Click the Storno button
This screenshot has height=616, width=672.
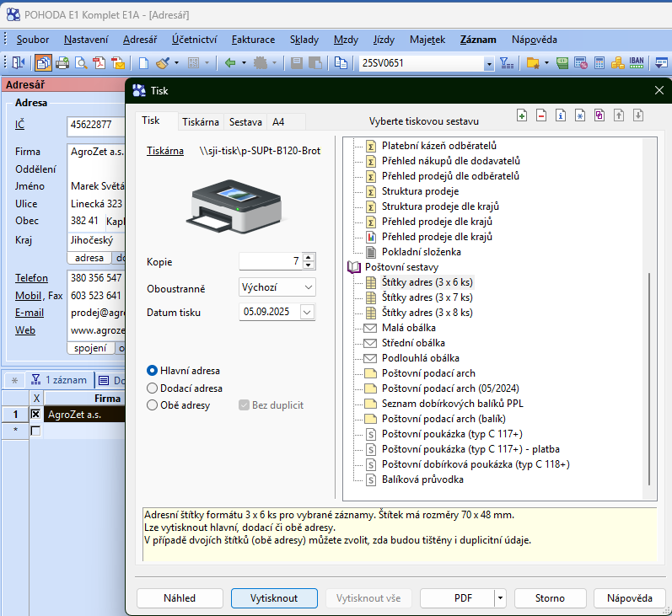(550, 598)
